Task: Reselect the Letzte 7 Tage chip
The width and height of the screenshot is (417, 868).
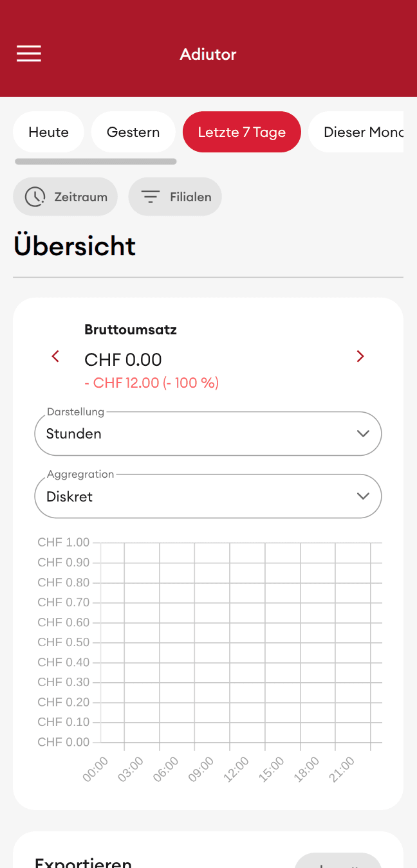Action: click(241, 132)
